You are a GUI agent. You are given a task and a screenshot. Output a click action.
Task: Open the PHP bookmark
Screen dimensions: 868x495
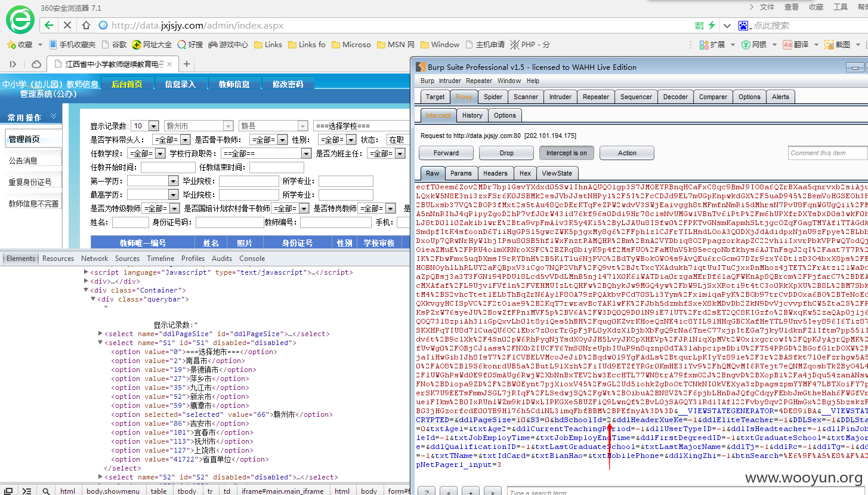pos(529,44)
